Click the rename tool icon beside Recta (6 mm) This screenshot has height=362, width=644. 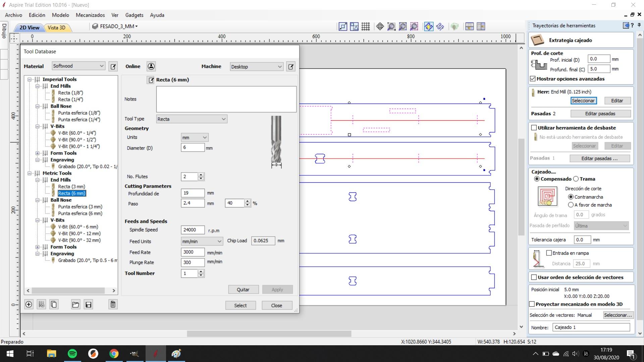pos(151,80)
